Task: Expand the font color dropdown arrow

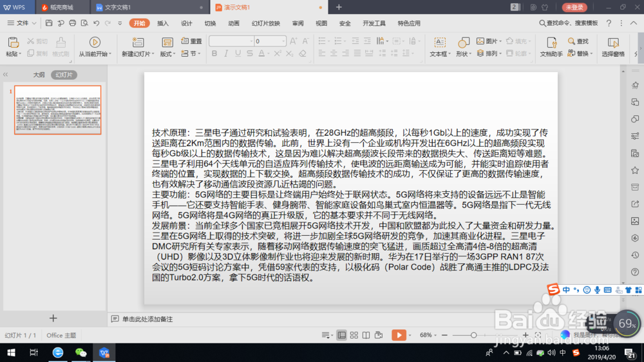Action: pos(269,54)
